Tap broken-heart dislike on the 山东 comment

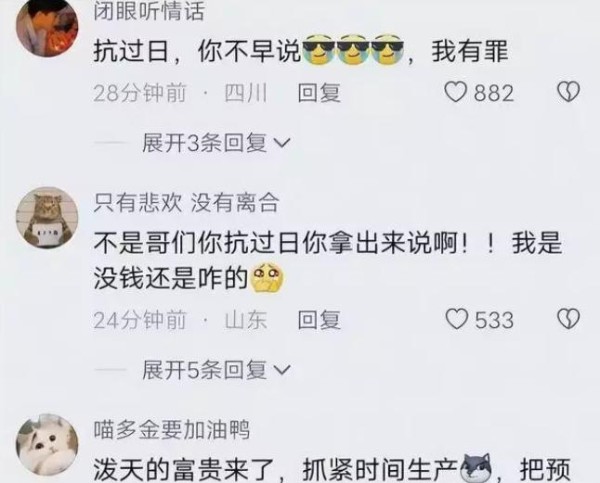(x=568, y=319)
